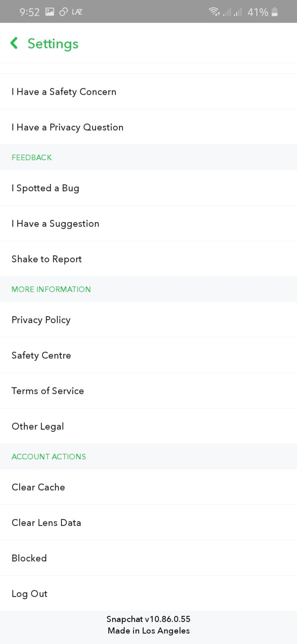
Task: Visit the Safety Centre
Action: [41, 355]
